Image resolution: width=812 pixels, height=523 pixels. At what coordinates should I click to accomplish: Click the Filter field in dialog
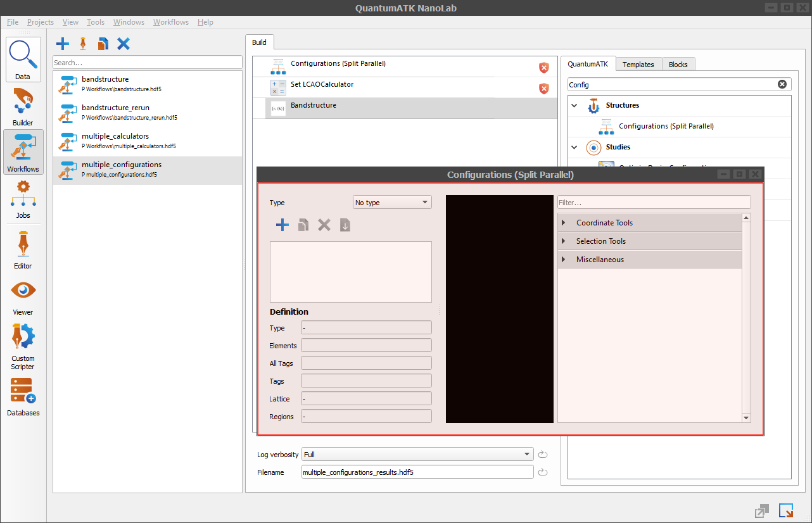654,203
